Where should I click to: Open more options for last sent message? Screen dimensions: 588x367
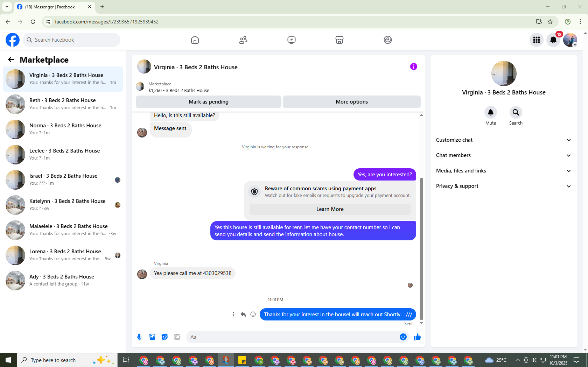click(x=233, y=314)
